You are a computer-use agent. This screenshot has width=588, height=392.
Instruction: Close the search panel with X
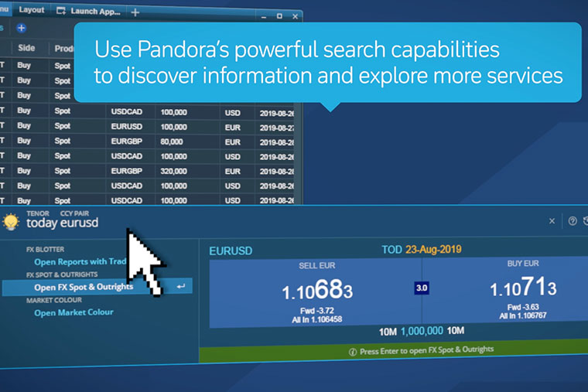point(552,220)
